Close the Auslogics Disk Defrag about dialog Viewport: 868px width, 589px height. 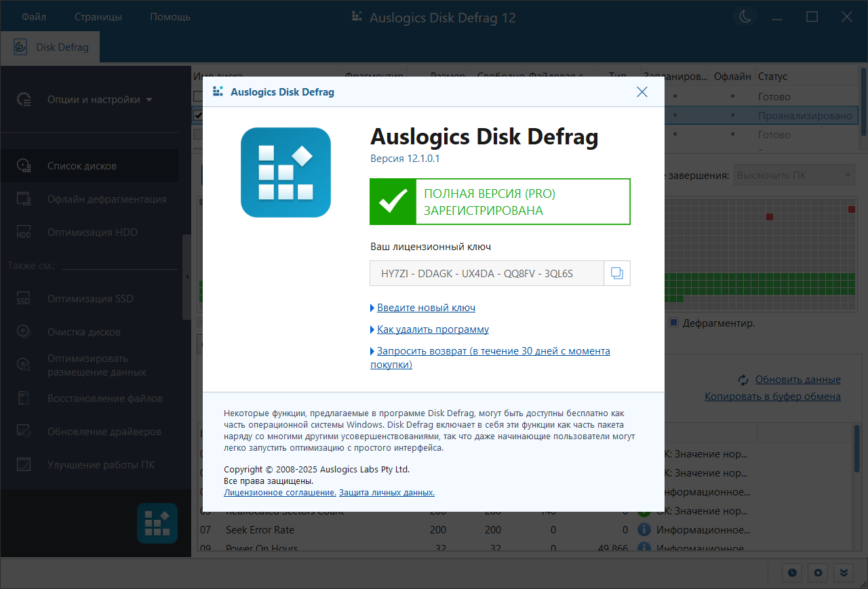pos(642,92)
